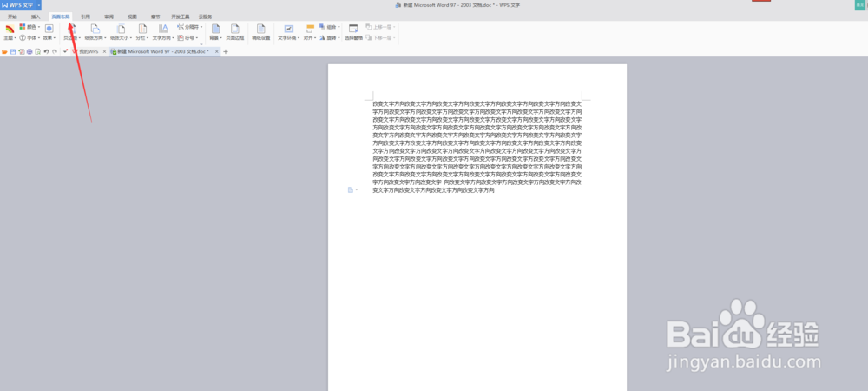Click the 下移一层 send backward button
The image size is (868, 391).
380,38
